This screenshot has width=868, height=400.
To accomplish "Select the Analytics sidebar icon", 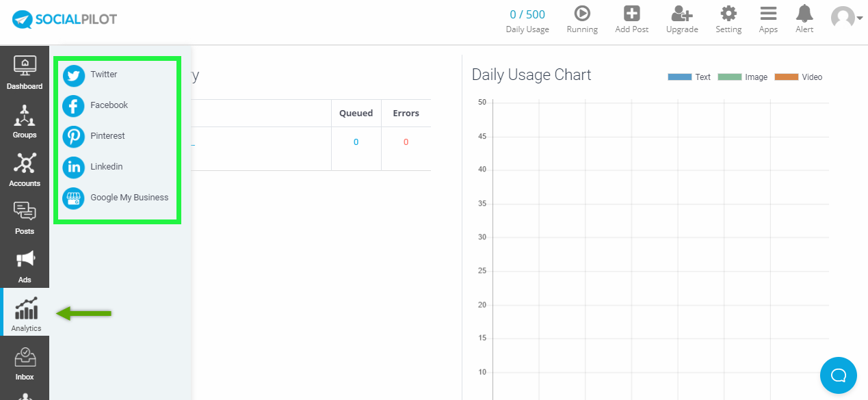I will tap(25, 313).
